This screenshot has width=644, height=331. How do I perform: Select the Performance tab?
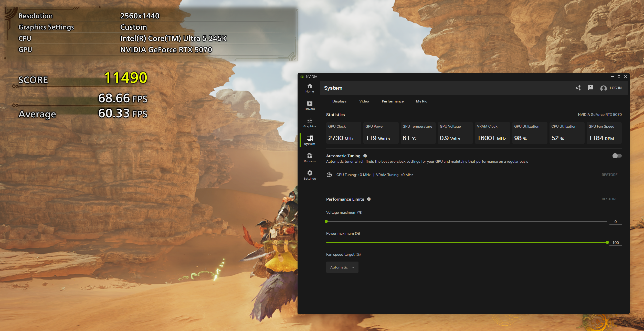point(393,101)
